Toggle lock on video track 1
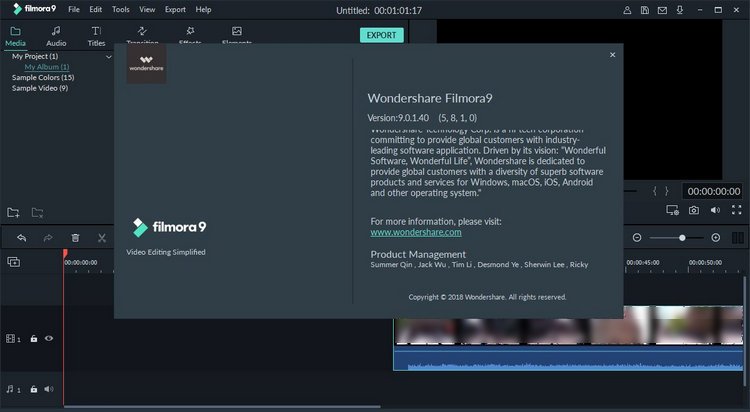The image size is (750, 412). [33, 338]
